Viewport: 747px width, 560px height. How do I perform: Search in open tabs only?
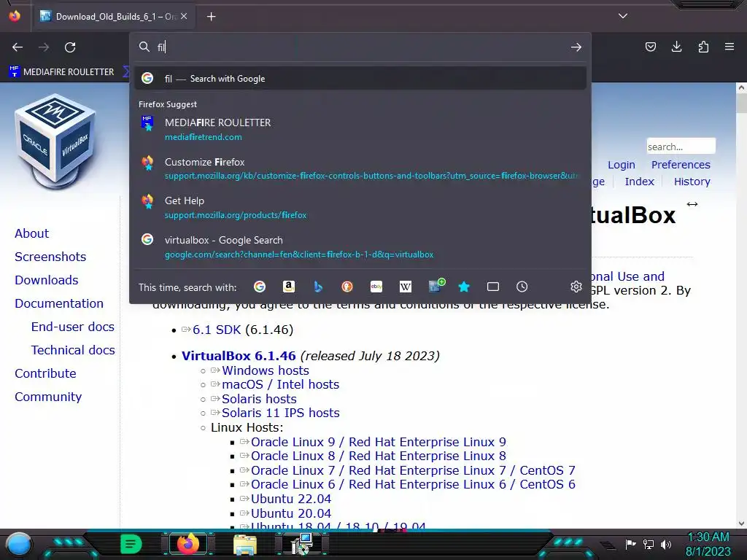pos(493,287)
